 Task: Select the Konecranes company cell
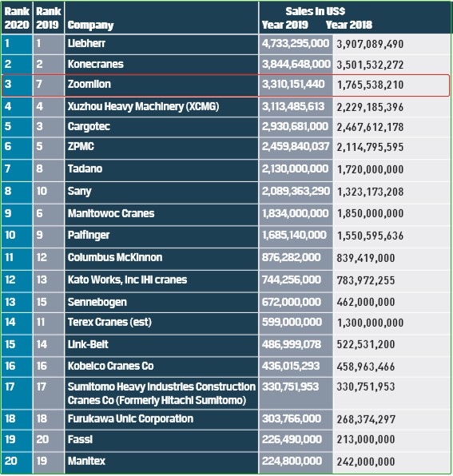[161, 65]
